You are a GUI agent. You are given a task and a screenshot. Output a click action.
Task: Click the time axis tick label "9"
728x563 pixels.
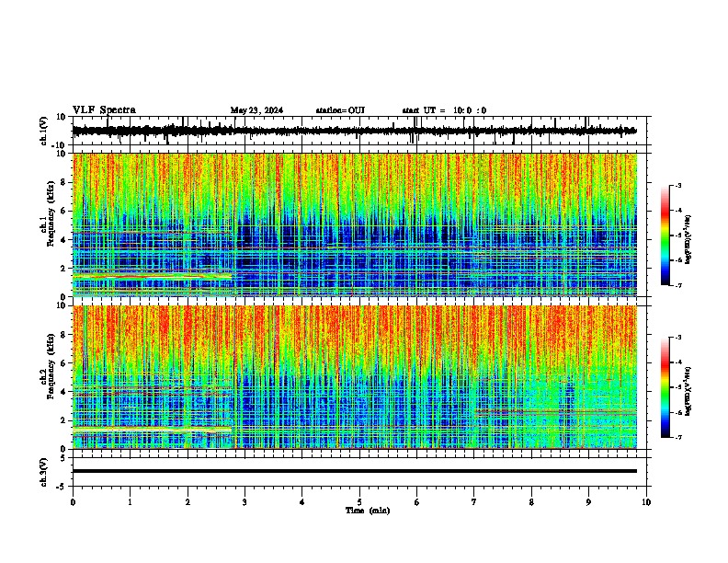pos(588,502)
